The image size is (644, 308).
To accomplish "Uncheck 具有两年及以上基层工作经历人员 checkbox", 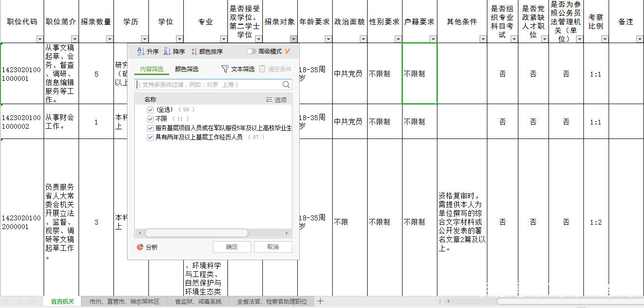I will click(x=150, y=138).
